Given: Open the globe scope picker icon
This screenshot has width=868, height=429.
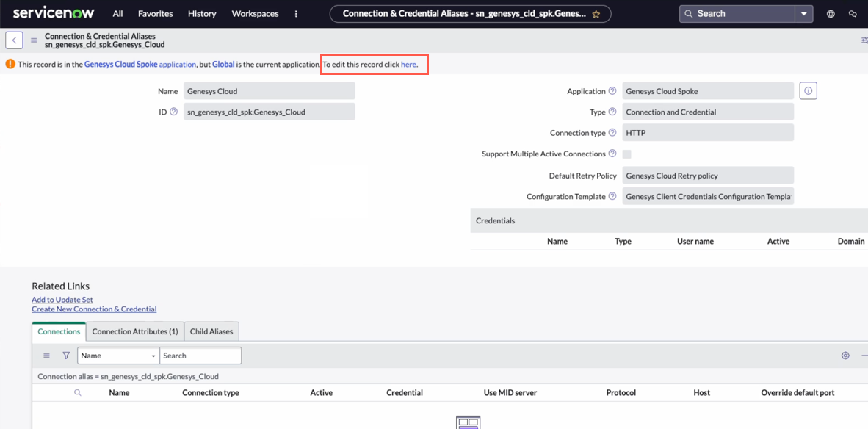Looking at the screenshot, I should 831,14.
